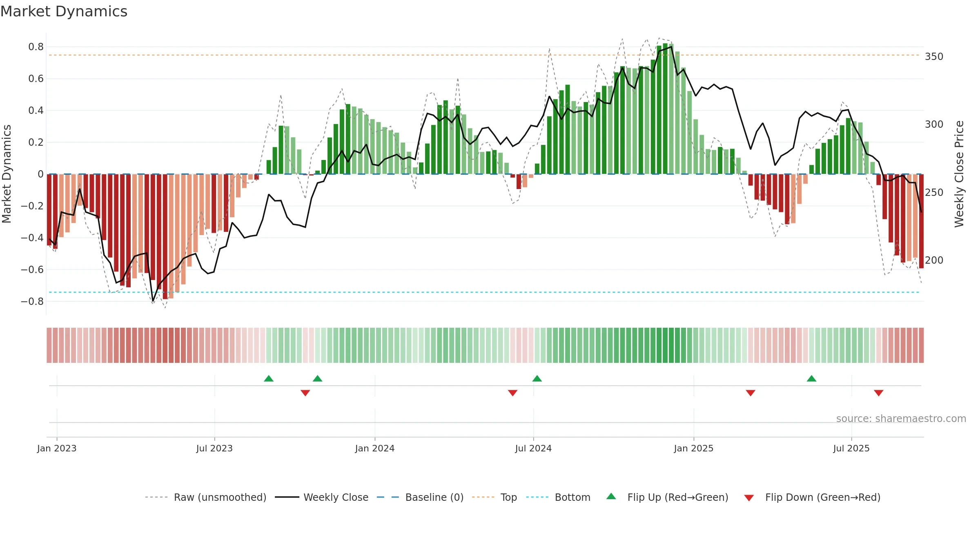This screenshot has width=980, height=551.
Task: Click the last red heat-strip cell at far right
Action: (921, 345)
